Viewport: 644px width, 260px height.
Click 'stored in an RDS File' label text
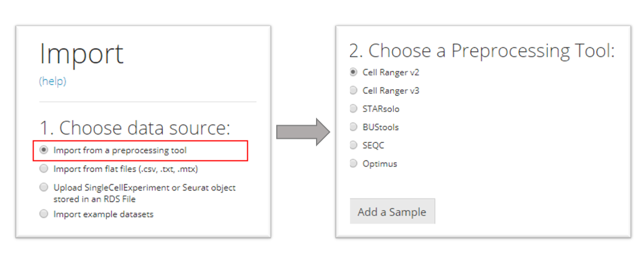[94, 199]
